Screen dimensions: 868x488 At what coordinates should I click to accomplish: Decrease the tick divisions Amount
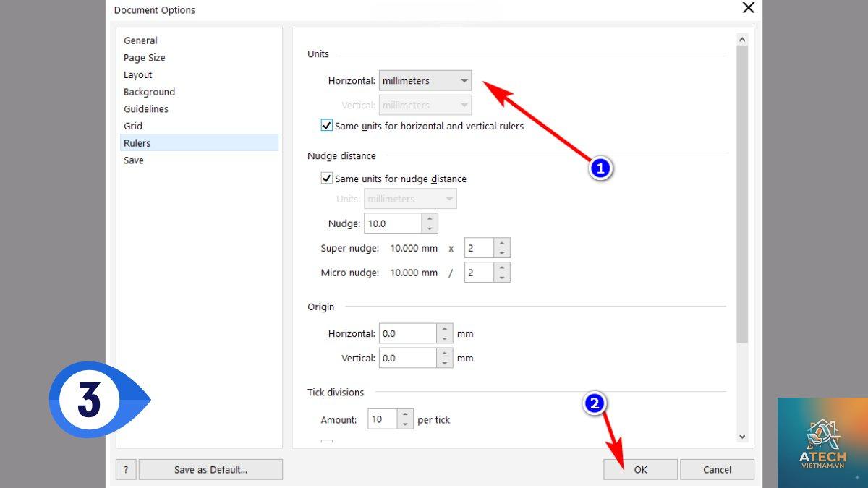405,424
